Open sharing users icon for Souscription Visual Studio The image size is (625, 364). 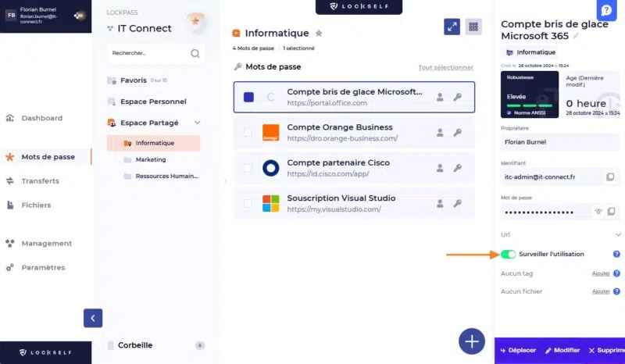[x=440, y=203]
